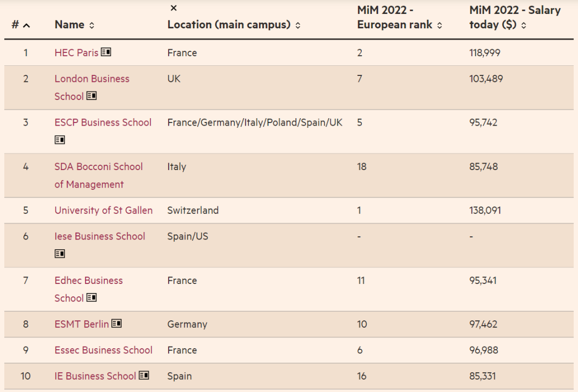
Task: Select the SDA Bocconi School of Management entry
Action: tap(98, 175)
